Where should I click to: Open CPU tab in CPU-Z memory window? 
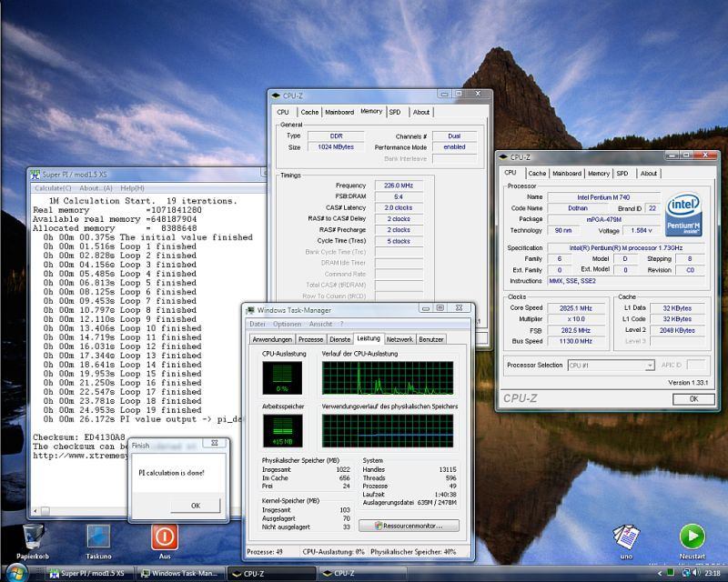(x=283, y=112)
